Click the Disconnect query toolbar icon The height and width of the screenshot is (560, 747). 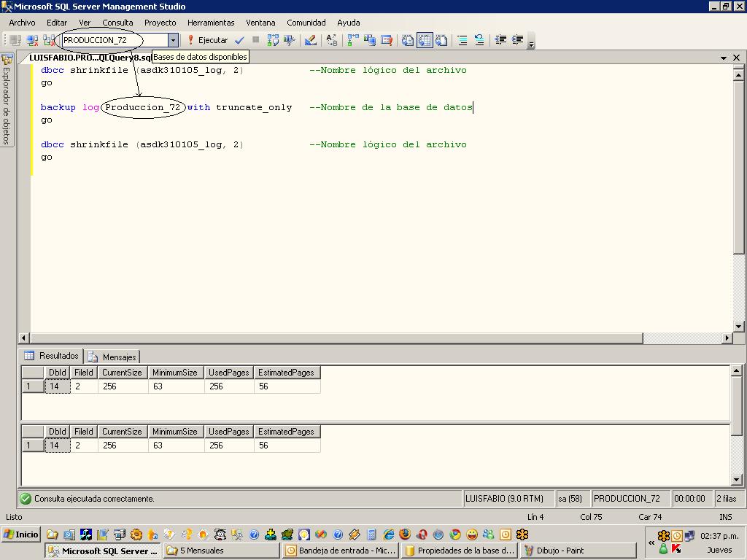click(32, 41)
